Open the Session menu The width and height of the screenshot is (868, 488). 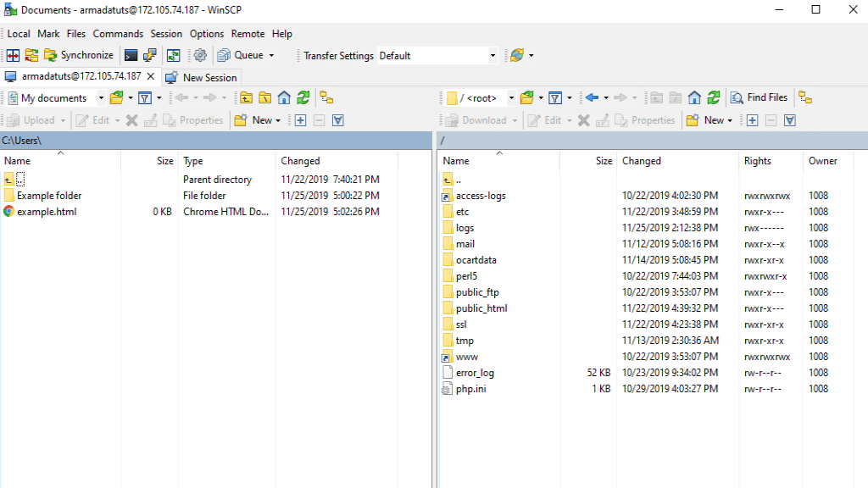tap(166, 34)
